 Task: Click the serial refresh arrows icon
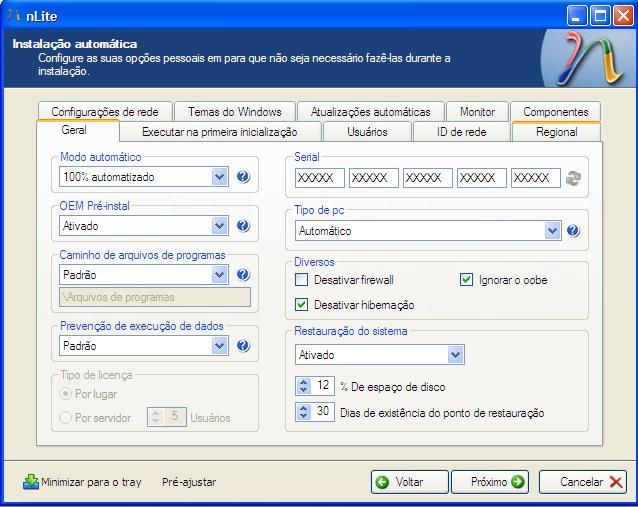pos(573,178)
